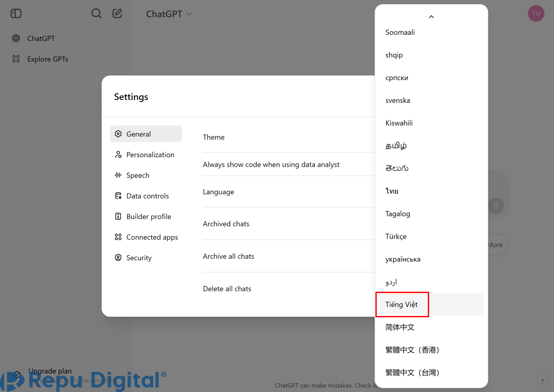Select српски language
This screenshot has height=392, width=554.
pyautogui.click(x=431, y=78)
